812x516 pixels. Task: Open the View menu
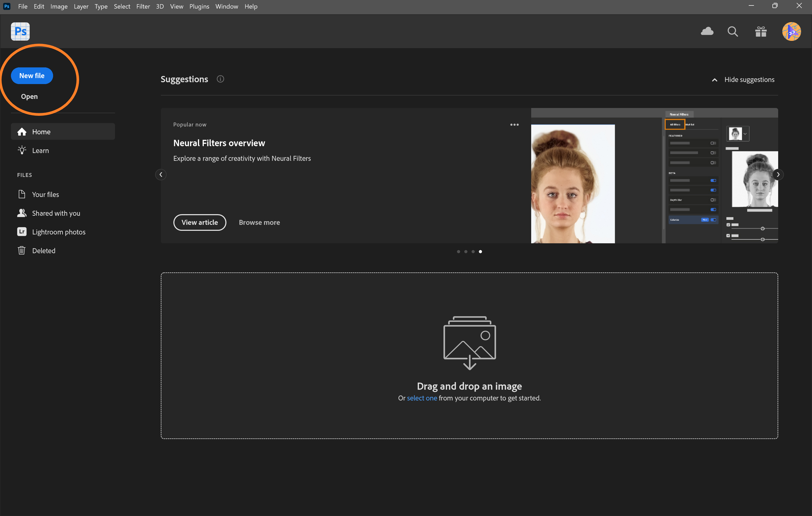pyautogui.click(x=177, y=7)
